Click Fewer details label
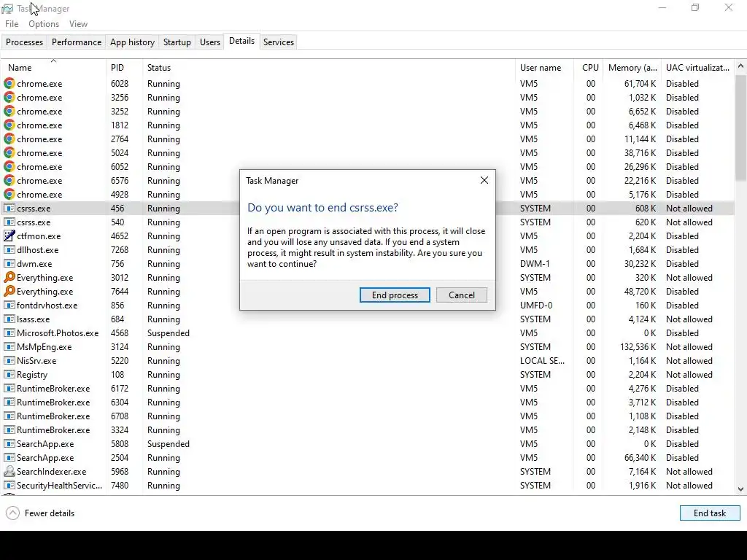Screen dimensions: 747x560 50,513
